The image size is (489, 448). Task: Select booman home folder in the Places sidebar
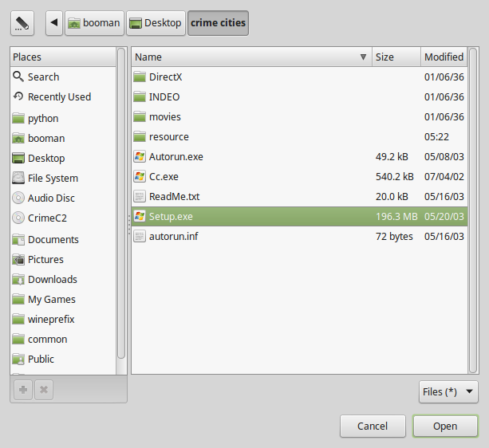[63, 139]
